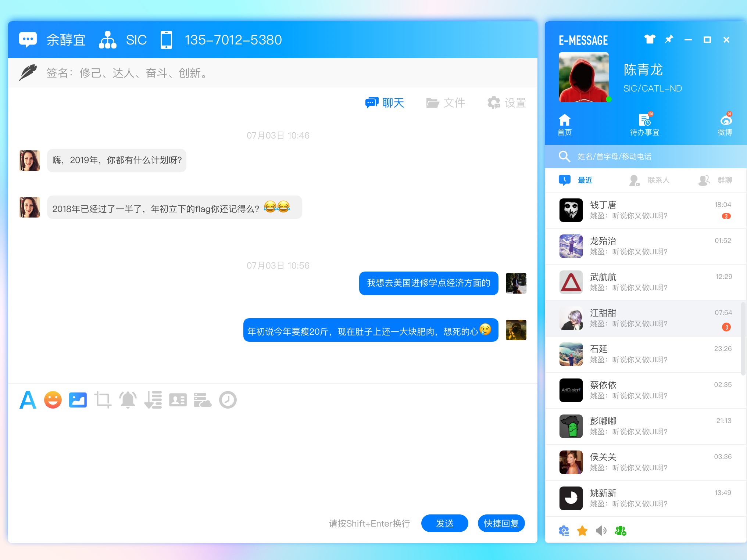
Task: Click the favorites star at the bottom bar
Action: point(582,531)
